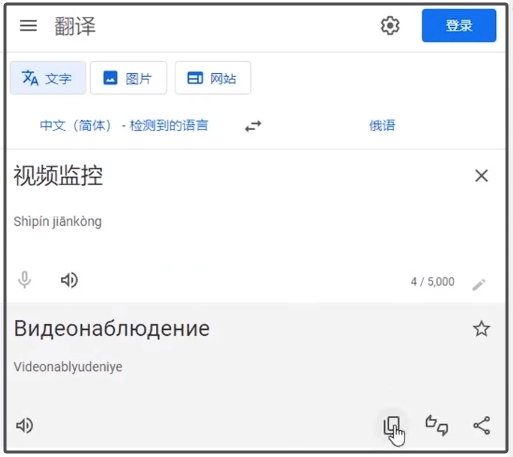Open handwriting pencil input tool
This screenshot has width=513, height=457.
pos(479,284)
